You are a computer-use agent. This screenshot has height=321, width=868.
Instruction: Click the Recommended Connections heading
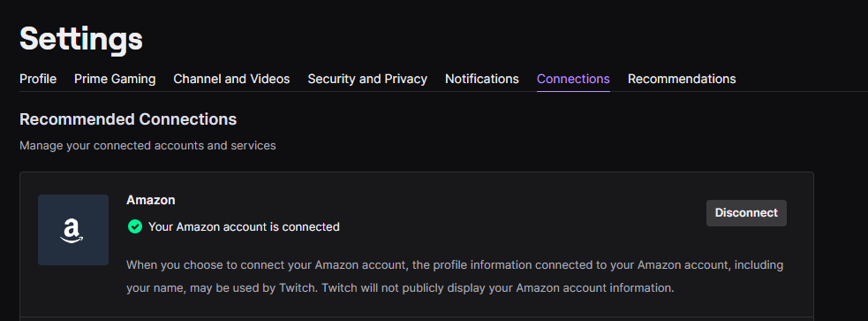coord(128,119)
